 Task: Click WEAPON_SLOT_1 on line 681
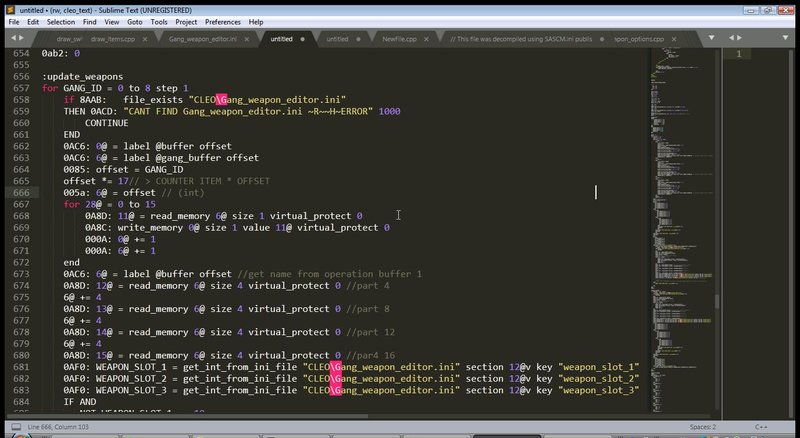[131, 367]
